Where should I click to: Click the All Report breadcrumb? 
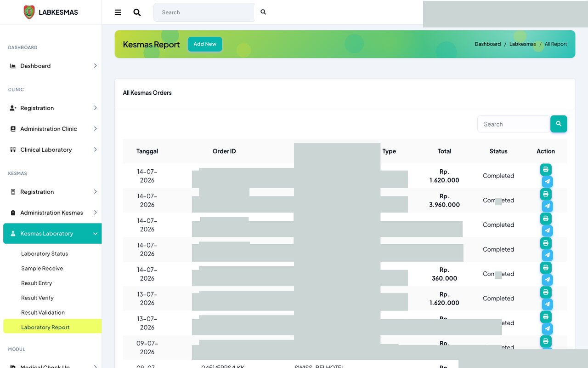click(x=556, y=44)
